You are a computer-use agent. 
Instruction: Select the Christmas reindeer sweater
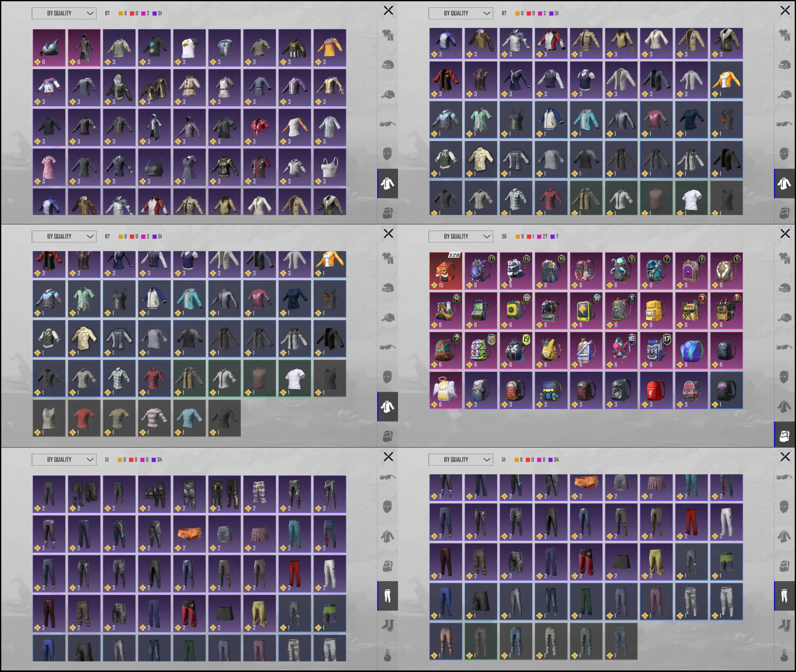tap(49, 87)
